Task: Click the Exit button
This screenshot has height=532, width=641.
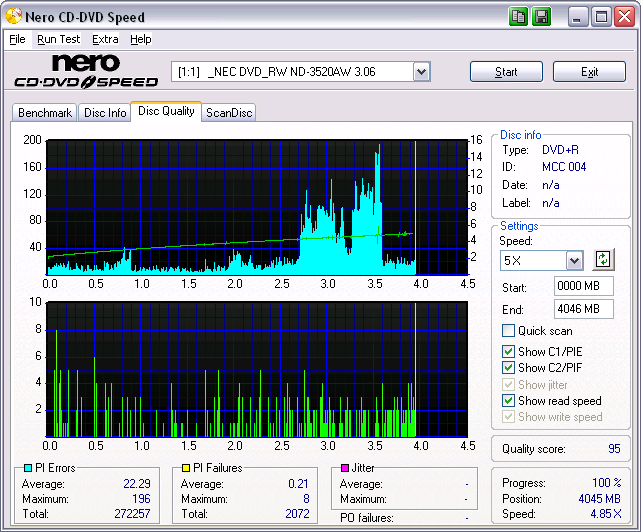Action: 589,72
